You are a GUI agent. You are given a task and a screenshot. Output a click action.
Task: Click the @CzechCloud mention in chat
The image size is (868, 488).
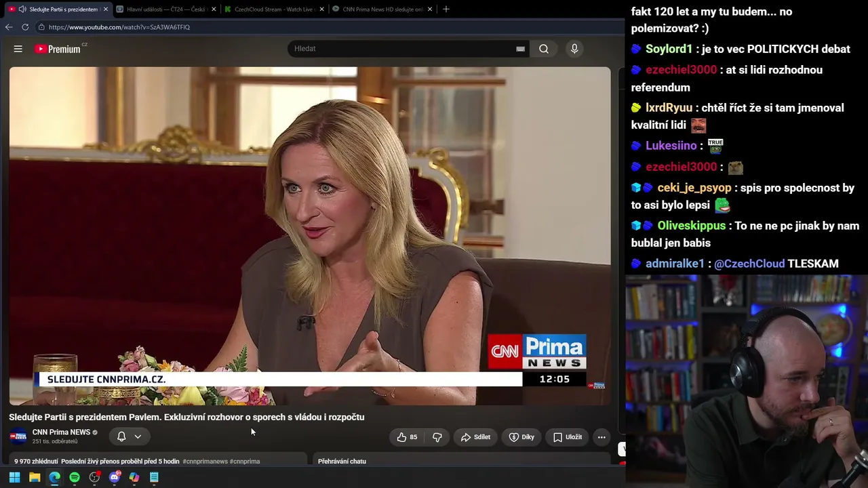coord(749,264)
